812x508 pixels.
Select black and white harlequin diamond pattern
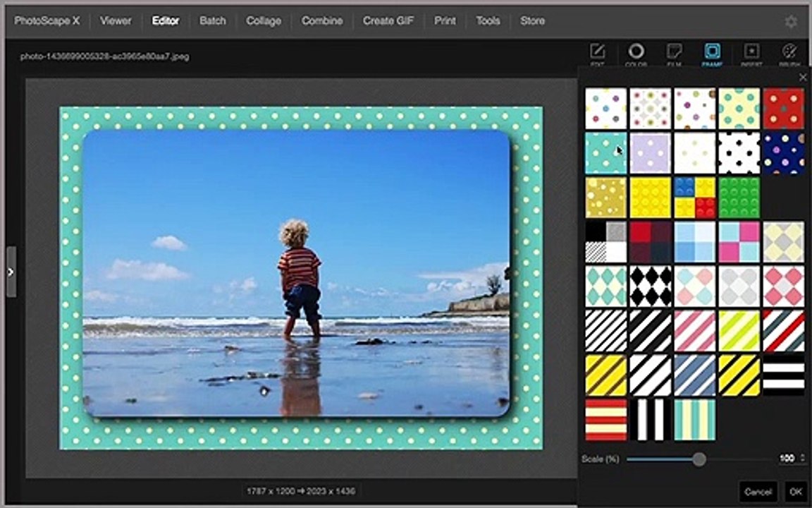click(651, 286)
